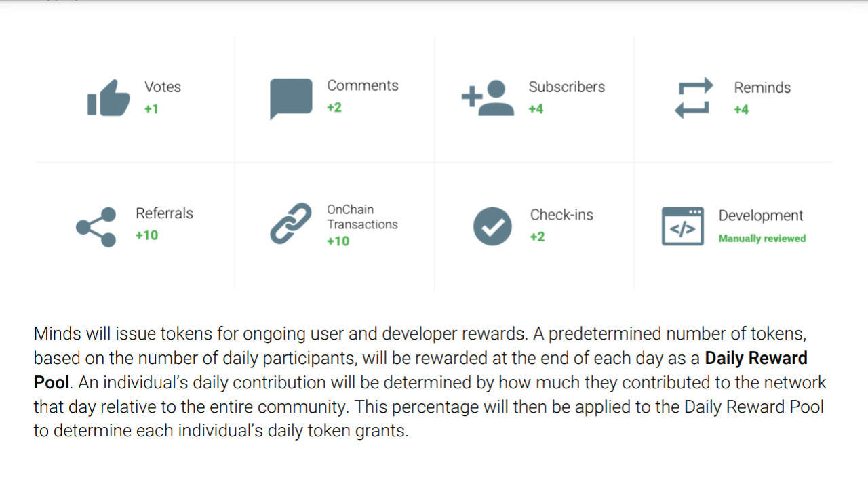The width and height of the screenshot is (868, 488).
Task: Click the Referrals +10 reward value
Action: tap(146, 235)
